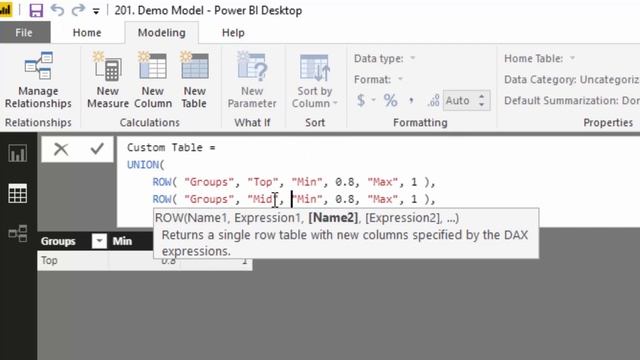Viewport: 640px width, 360px height.
Task: Open the Data Category dropdown
Action: (571, 79)
